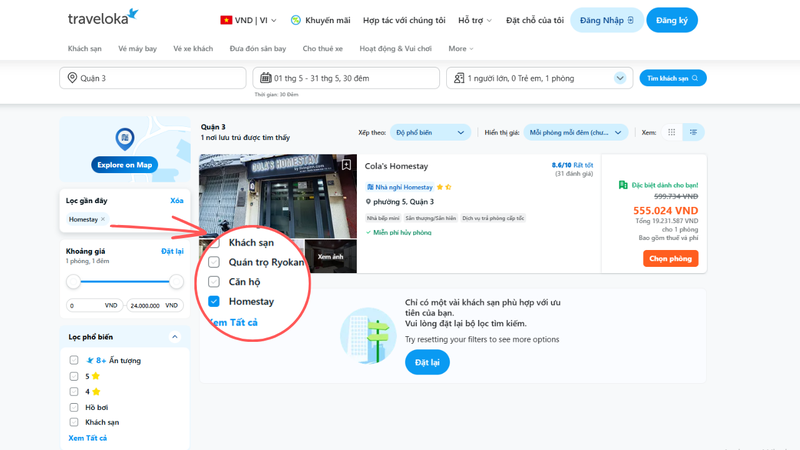This screenshot has width=800, height=450.
Task: Toggle the 8+ Ấn tượng checkbox
Action: [74, 360]
